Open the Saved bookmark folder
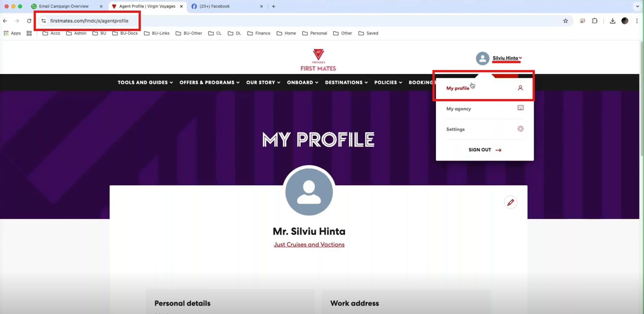The height and width of the screenshot is (314, 644). point(368,33)
